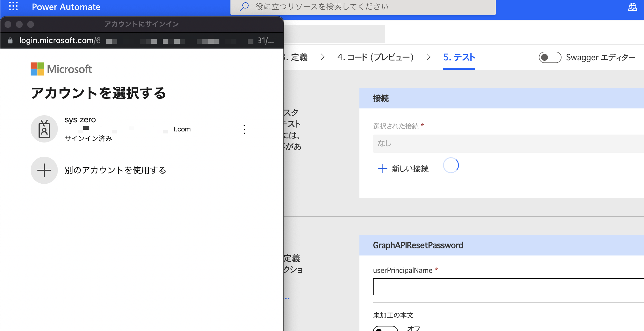Click chevron after 3. 定義 step
The width and height of the screenshot is (644, 331).
point(322,57)
